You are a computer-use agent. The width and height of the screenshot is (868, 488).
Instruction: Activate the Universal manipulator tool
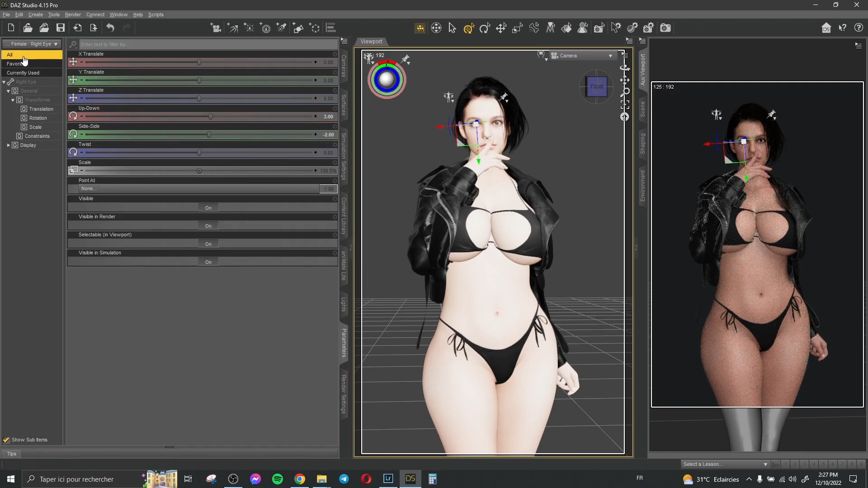click(469, 28)
